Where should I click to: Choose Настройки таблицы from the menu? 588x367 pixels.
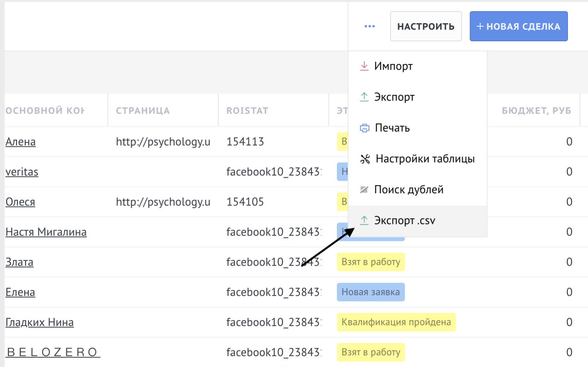click(425, 159)
